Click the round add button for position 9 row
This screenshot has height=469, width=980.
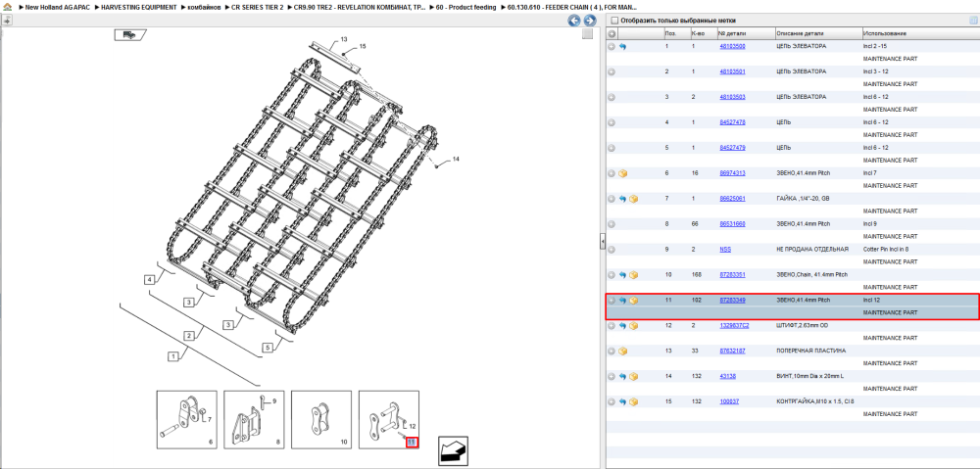click(612, 250)
